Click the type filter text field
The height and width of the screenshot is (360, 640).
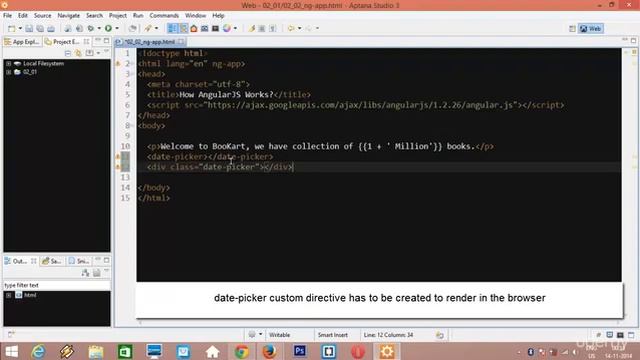click(x=57, y=285)
